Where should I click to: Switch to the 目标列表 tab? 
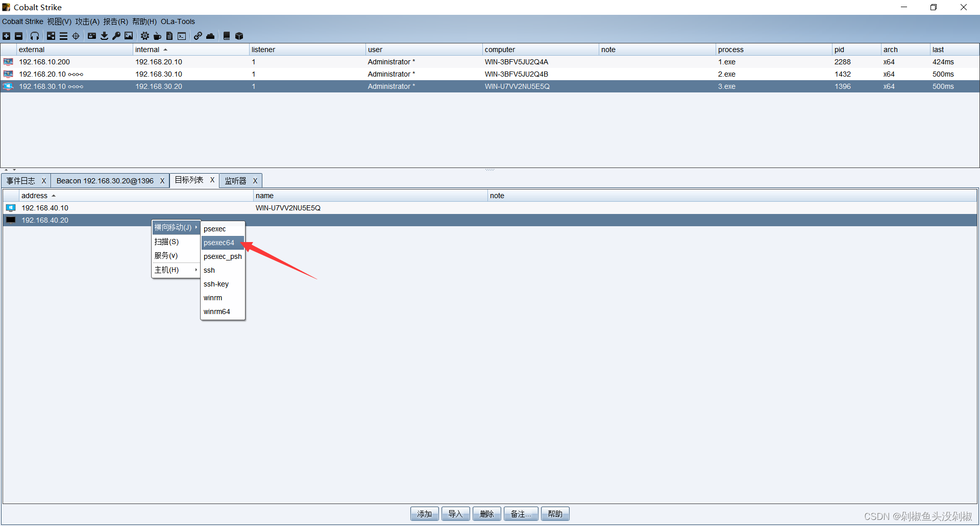[x=189, y=180]
